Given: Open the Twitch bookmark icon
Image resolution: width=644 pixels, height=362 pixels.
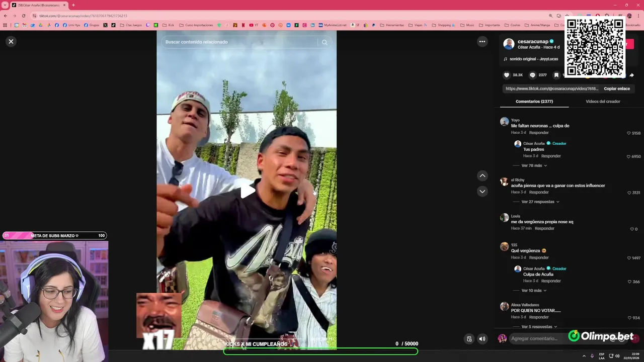Looking at the screenshot, I should (148, 25).
